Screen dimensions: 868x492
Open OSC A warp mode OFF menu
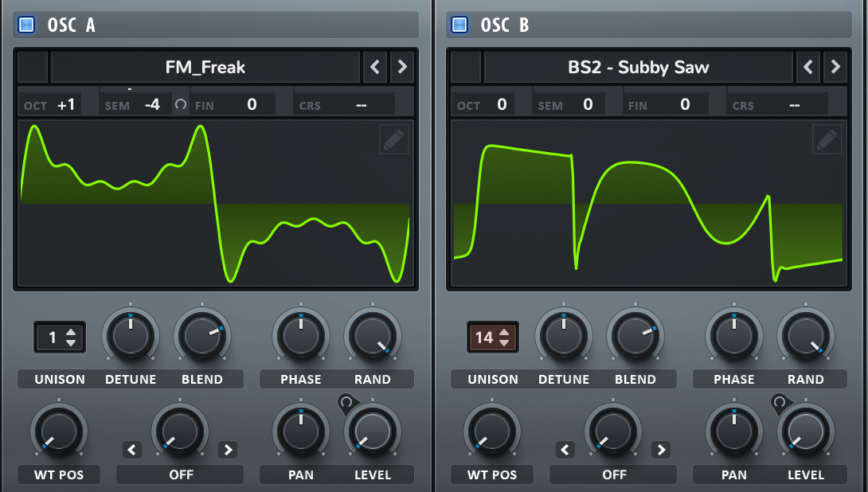(x=180, y=474)
